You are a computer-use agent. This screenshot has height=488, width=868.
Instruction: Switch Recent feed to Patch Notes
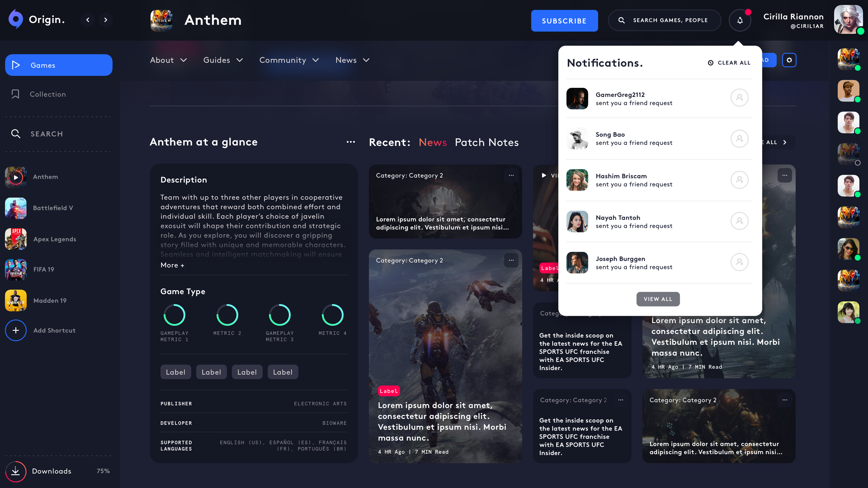tap(486, 142)
